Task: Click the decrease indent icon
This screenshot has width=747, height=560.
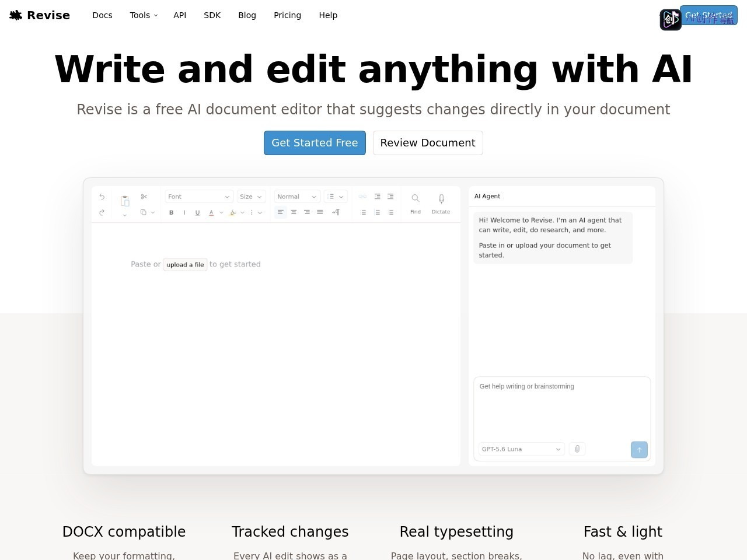Action: click(x=377, y=197)
